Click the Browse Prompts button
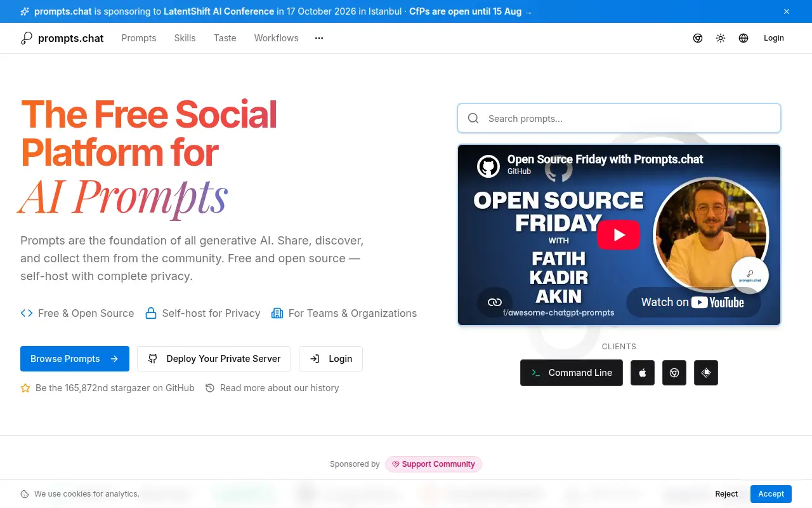 pos(75,359)
